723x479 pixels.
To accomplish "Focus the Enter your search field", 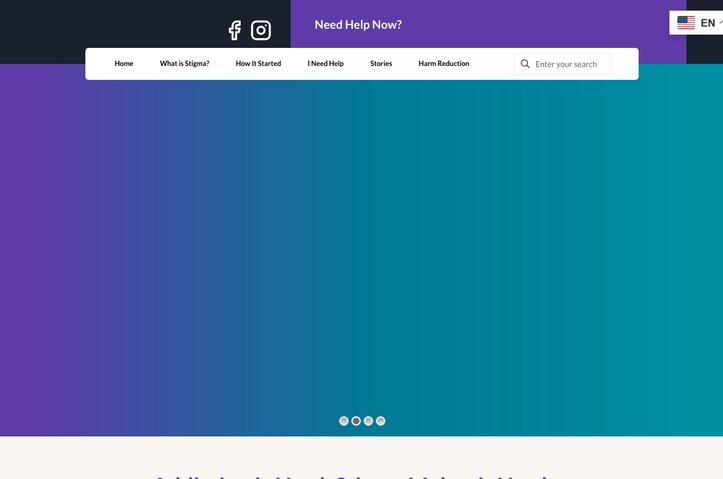I will coord(563,64).
